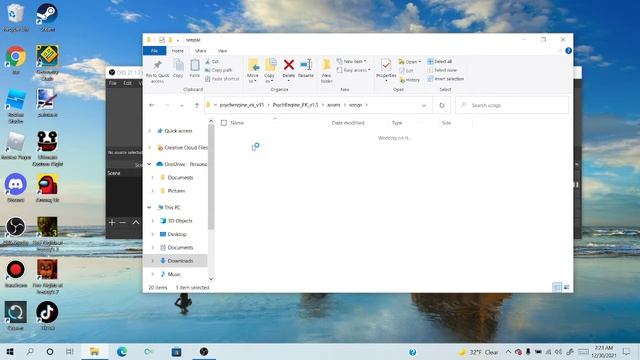Open the Discord desktop shortcut
The height and width of the screenshot is (360, 640).
(16, 188)
